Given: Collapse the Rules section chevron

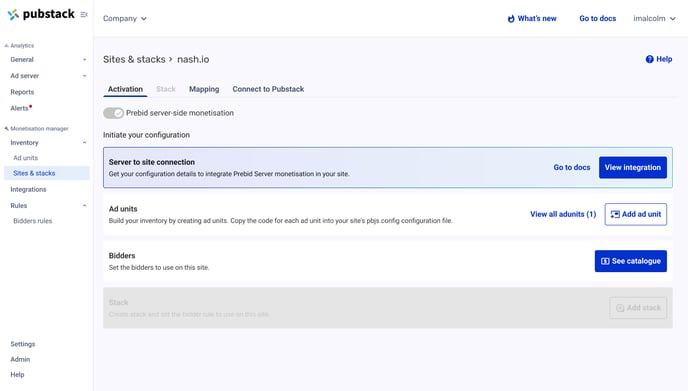Looking at the screenshot, I should (x=84, y=205).
